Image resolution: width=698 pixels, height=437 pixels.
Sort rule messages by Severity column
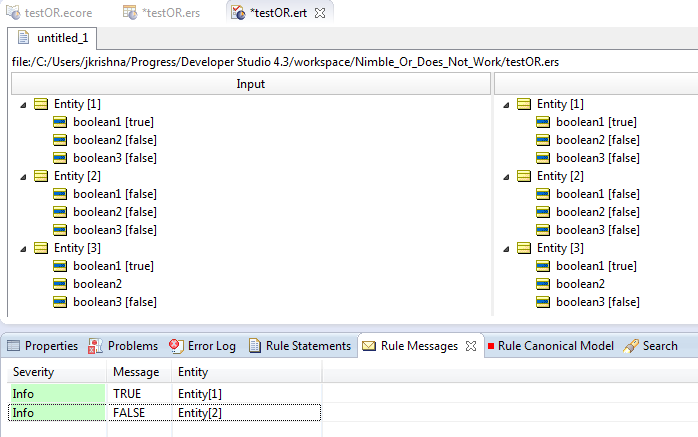pyautogui.click(x=57, y=372)
